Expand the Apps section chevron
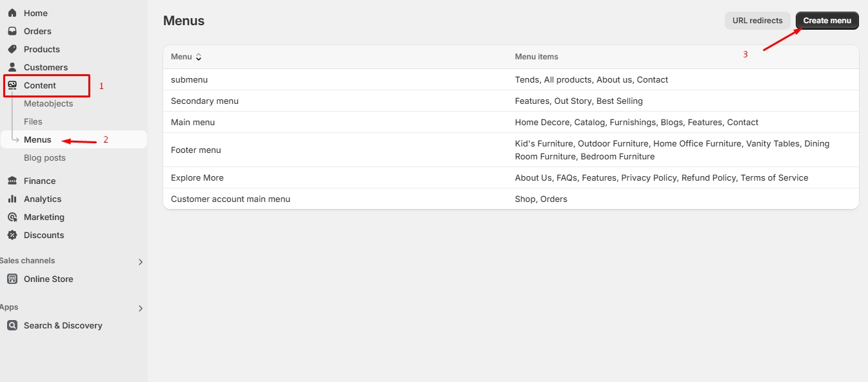 coord(141,308)
